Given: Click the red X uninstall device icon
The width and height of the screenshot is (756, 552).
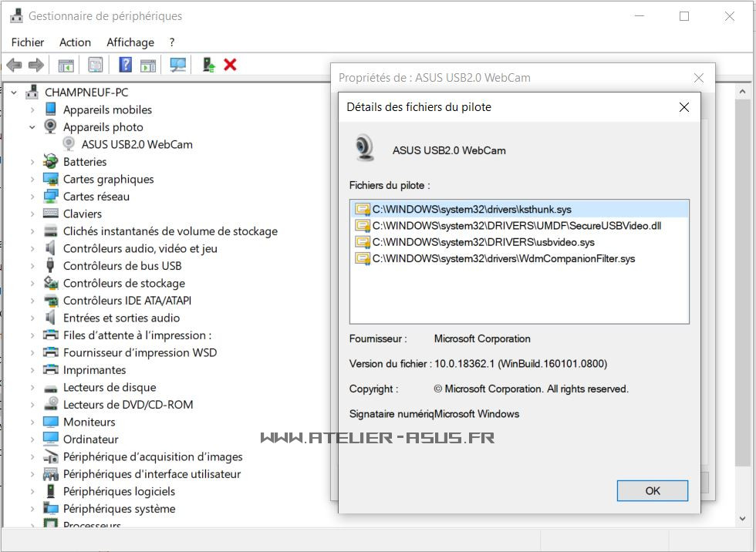Looking at the screenshot, I should coord(230,65).
